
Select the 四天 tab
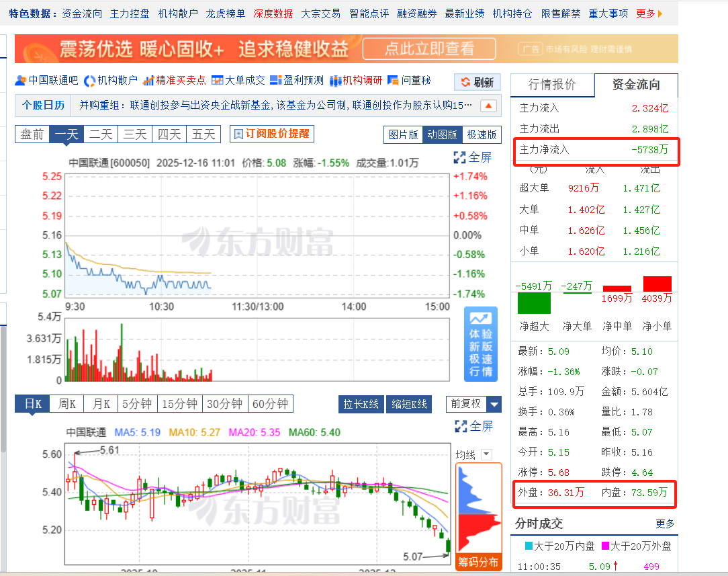pos(169,134)
